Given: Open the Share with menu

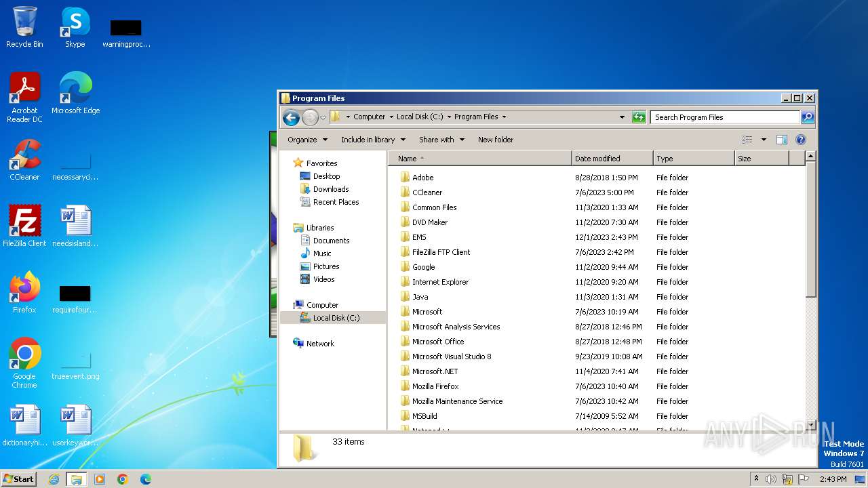Looking at the screenshot, I should (x=441, y=140).
